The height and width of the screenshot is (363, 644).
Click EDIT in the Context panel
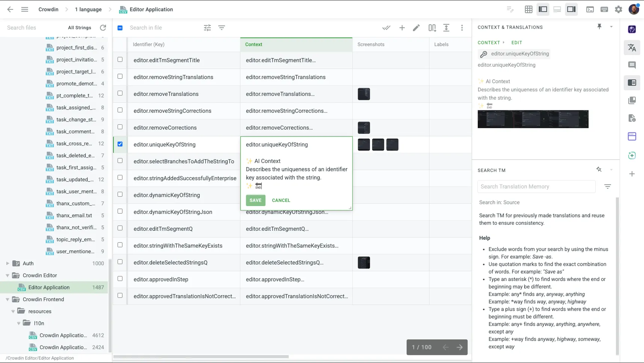tap(517, 42)
